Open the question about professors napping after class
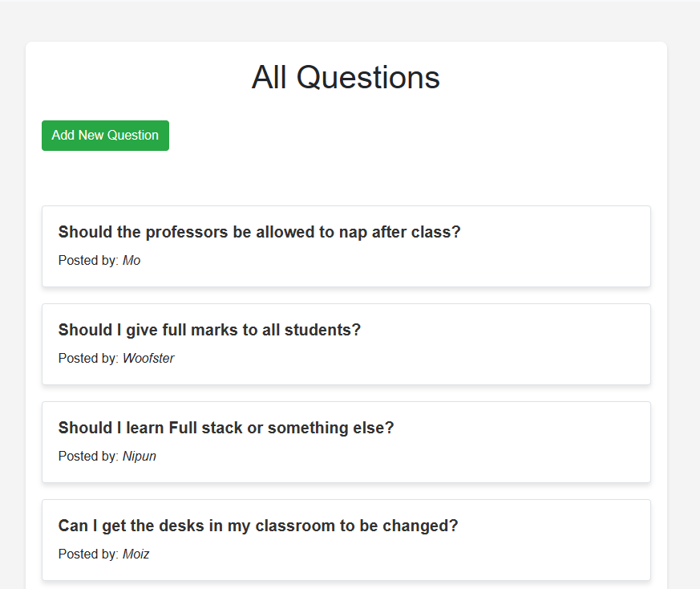700x589 pixels. point(259,232)
